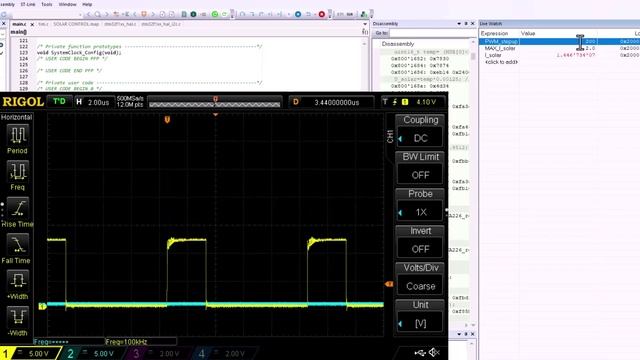
Task: Click the orange bookmark toolbar icon
Action: click(144, 14)
